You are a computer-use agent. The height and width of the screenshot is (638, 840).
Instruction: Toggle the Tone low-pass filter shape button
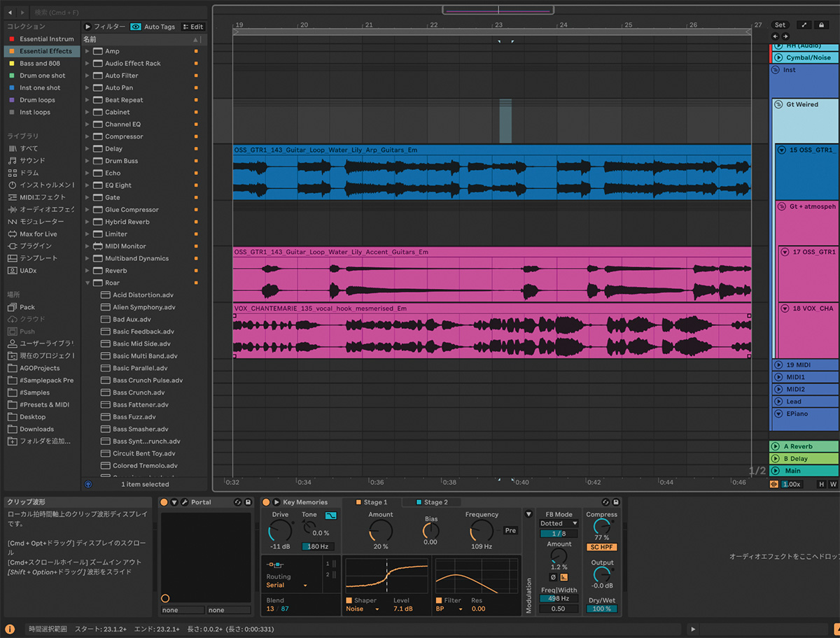(x=331, y=515)
